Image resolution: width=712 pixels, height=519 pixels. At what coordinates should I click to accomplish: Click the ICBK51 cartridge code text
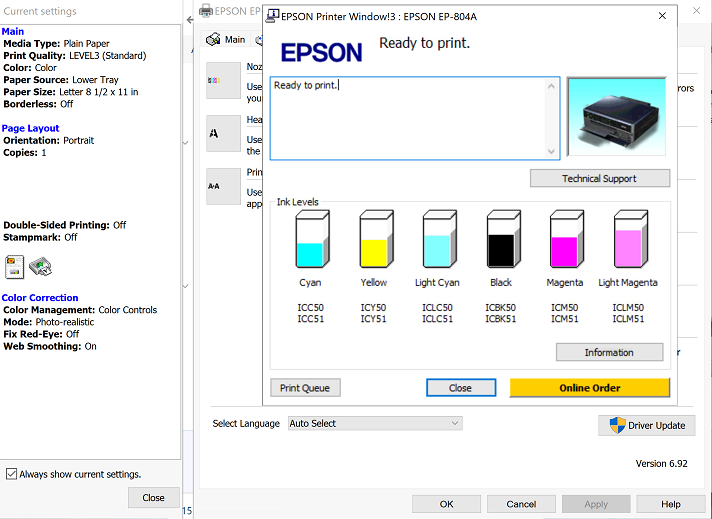point(500,319)
